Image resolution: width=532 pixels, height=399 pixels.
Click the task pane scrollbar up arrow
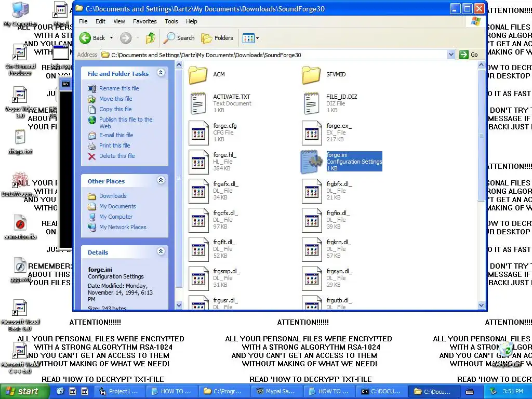[179, 64]
